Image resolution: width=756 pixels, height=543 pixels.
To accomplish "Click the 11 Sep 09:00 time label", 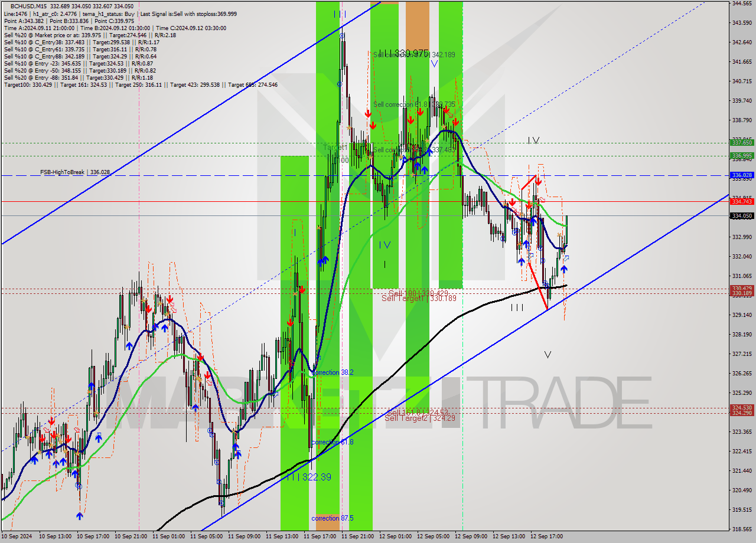I will pos(244,537).
